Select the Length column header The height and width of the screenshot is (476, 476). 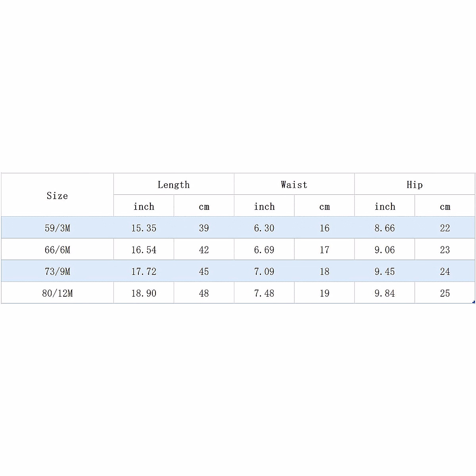click(x=174, y=184)
